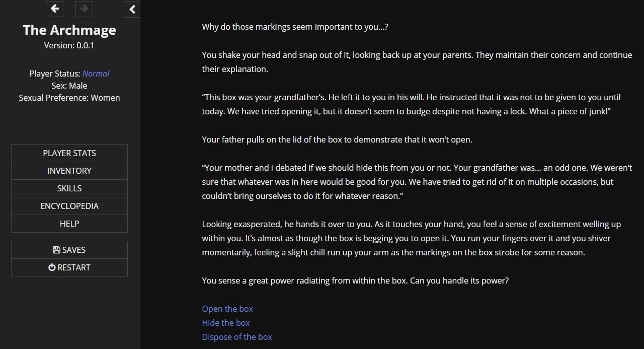Click the power icon beside RESTART

click(52, 267)
